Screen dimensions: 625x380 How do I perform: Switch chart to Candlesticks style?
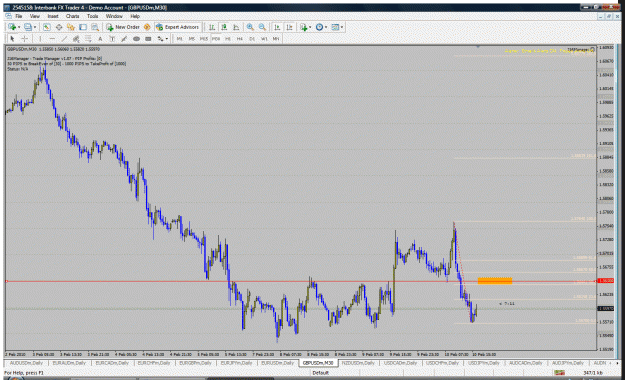point(224,27)
